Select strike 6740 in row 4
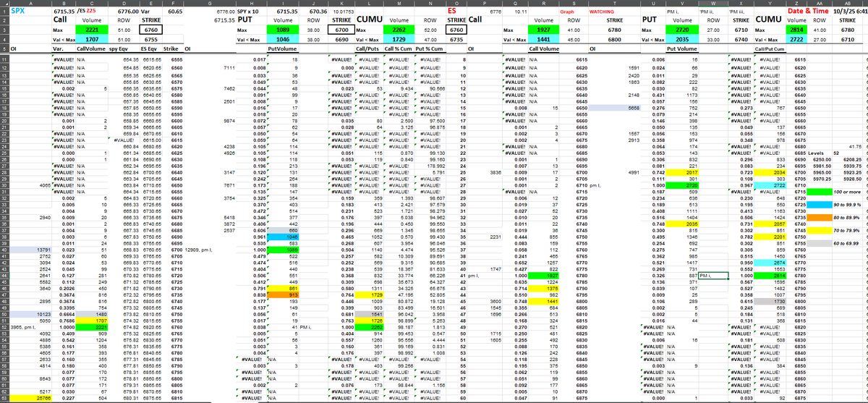 (741, 40)
